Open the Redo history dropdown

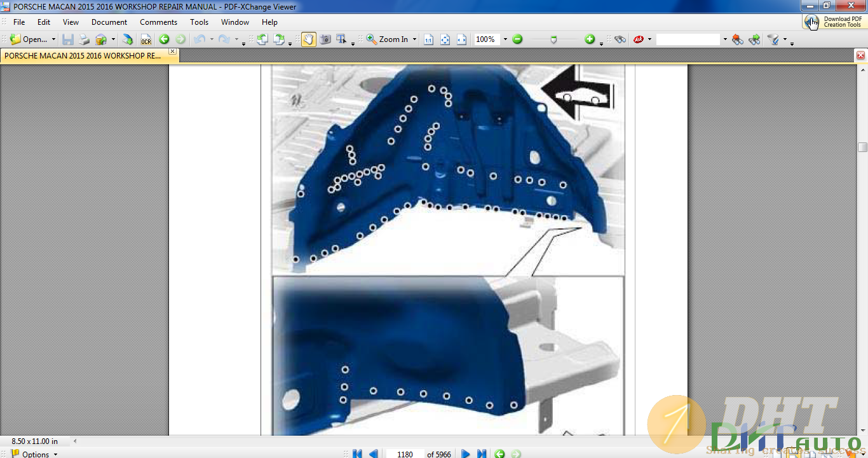236,39
